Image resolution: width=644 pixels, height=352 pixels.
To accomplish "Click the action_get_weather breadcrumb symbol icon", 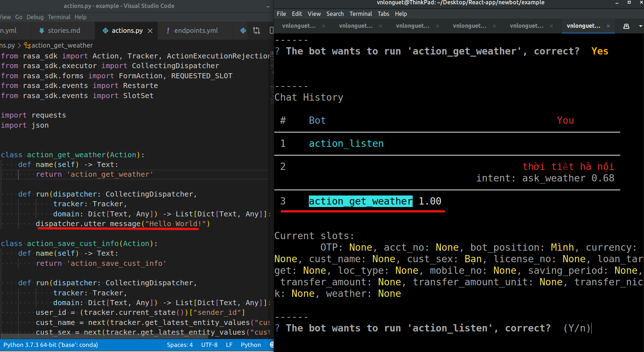I will pyautogui.click(x=27, y=45).
